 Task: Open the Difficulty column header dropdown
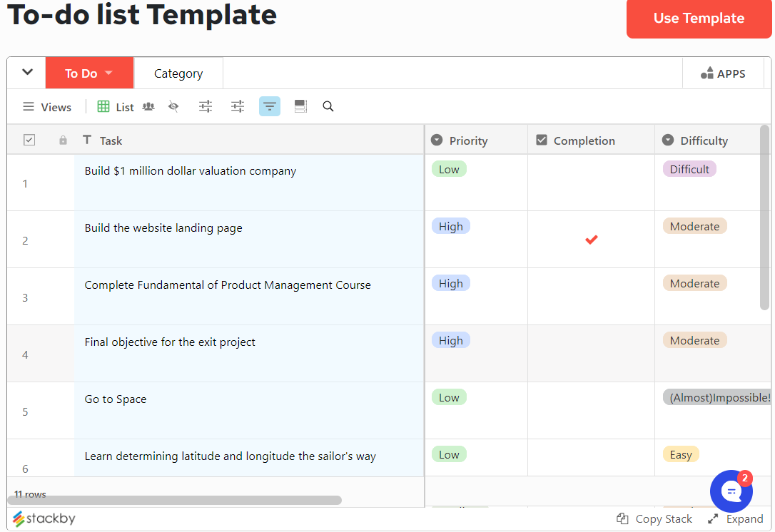[x=668, y=140]
